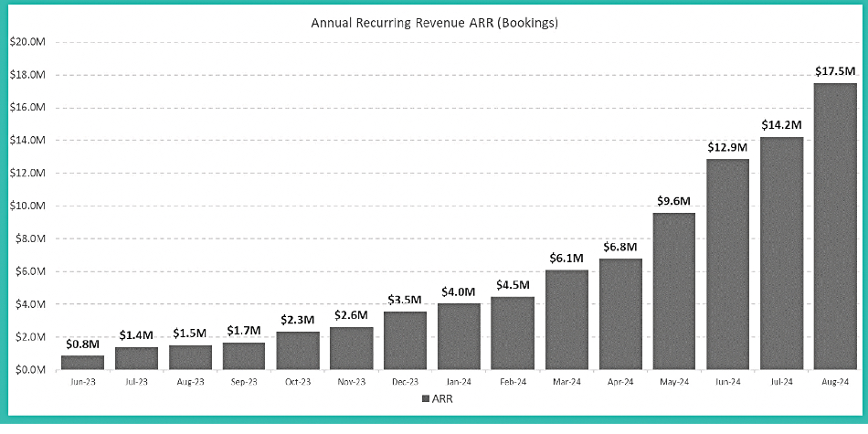Click the $3.5M data label
Screen dimensions: 868x434
[x=405, y=300]
